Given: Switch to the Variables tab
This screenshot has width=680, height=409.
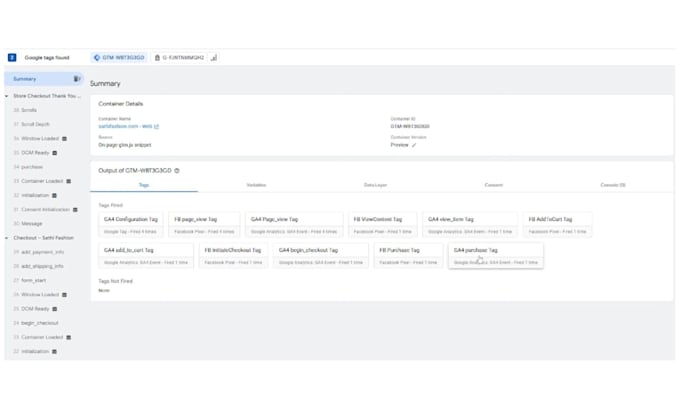Looking at the screenshot, I should coord(256,185).
